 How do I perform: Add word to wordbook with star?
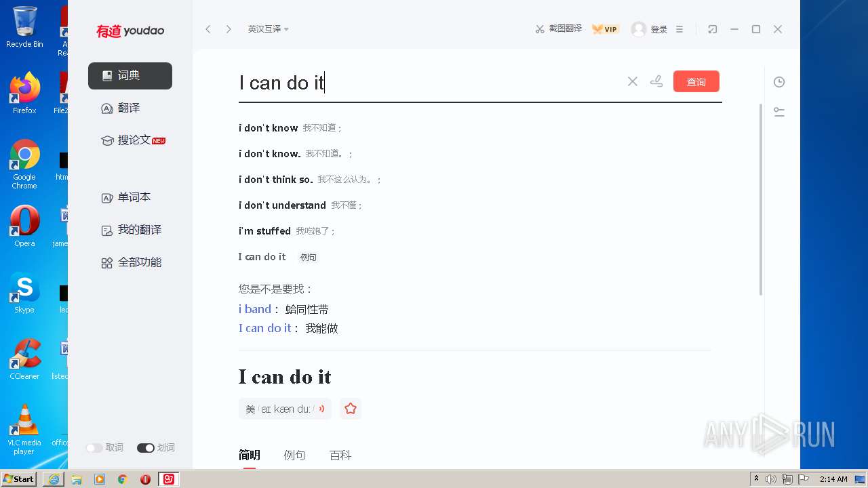[351, 409]
